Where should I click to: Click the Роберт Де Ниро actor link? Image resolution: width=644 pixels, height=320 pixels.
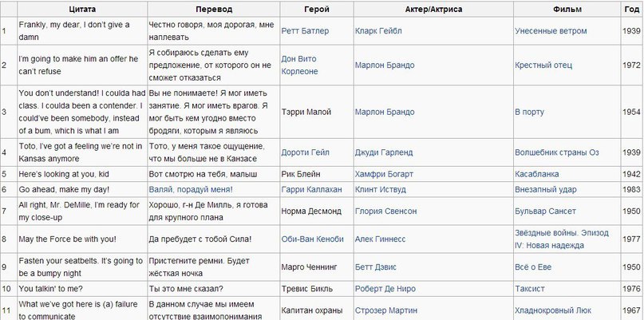tap(385, 288)
